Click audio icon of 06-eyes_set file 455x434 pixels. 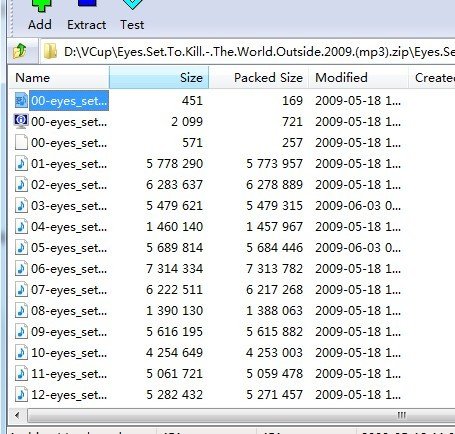(x=21, y=269)
